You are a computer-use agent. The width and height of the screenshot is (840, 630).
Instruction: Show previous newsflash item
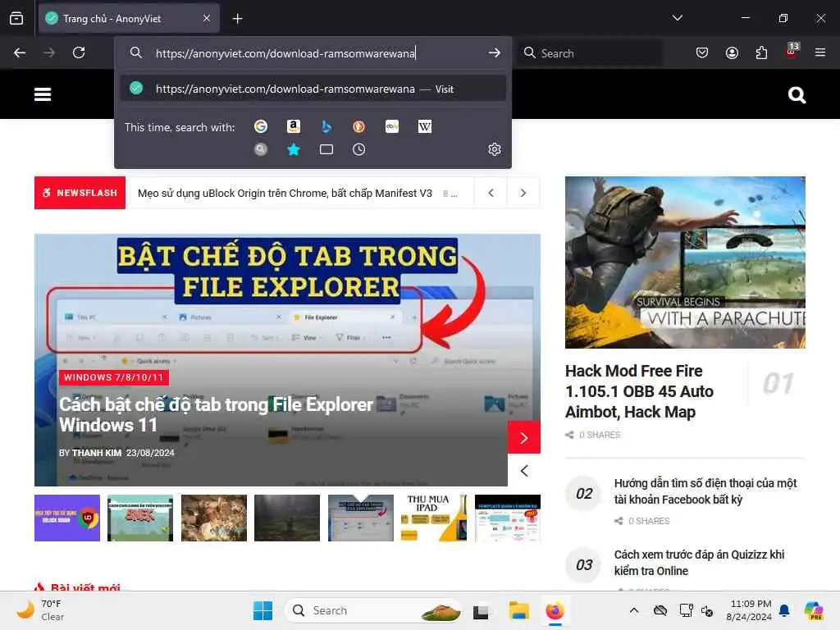pos(491,193)
